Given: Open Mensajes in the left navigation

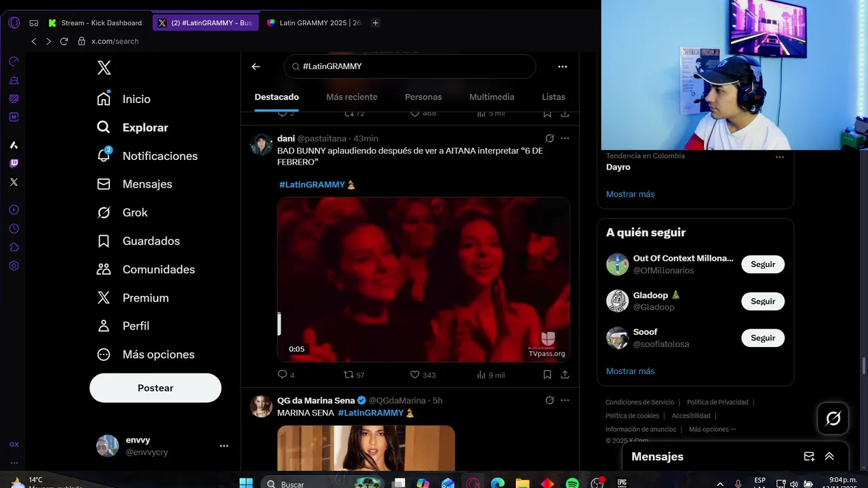Looking at the screenshot, I should coord(134,184).
